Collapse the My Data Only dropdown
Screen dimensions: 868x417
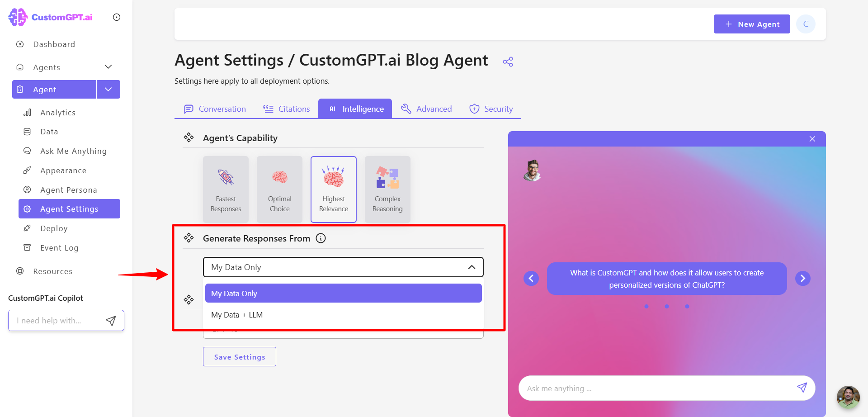coord(343,267)
